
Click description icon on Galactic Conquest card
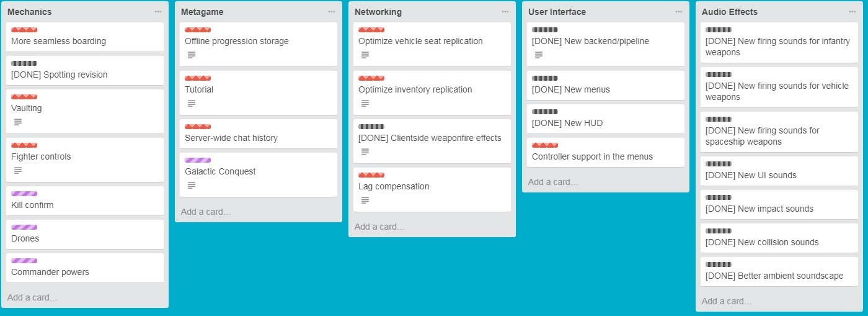pyautogui.click(x=191, y=186)
